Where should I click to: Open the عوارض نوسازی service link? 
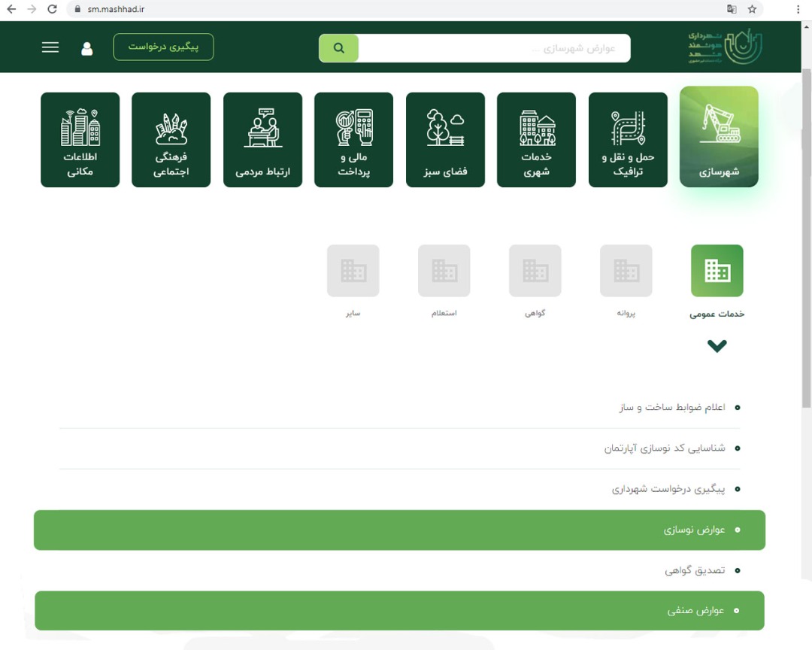click(694, 530)
